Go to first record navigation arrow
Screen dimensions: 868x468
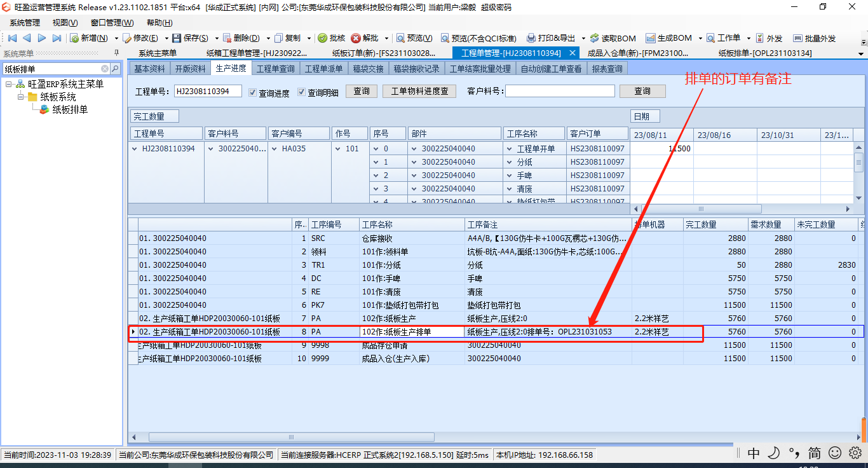click(x=12, y=38)
